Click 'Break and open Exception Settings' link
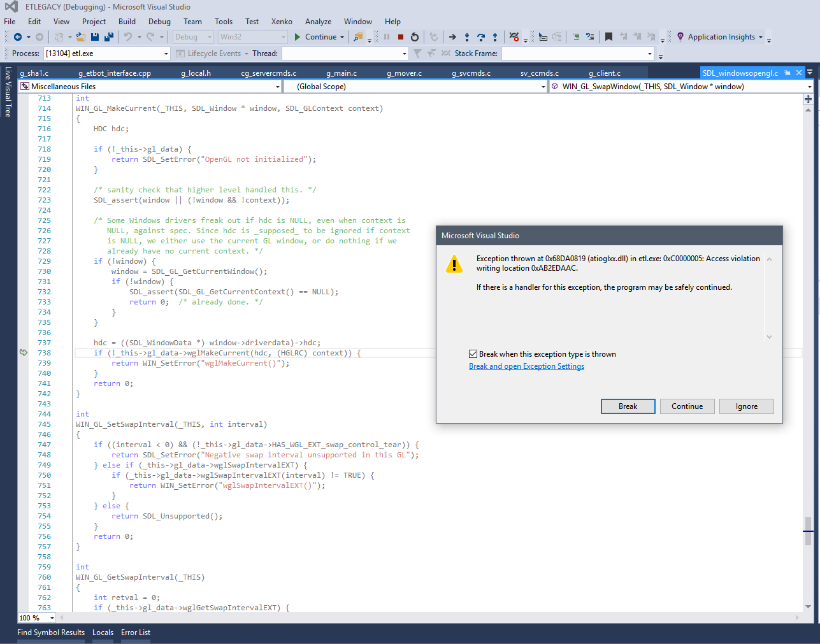Image resolution: width=820 pixels, height=644 pixels. (x=526, y=366)
